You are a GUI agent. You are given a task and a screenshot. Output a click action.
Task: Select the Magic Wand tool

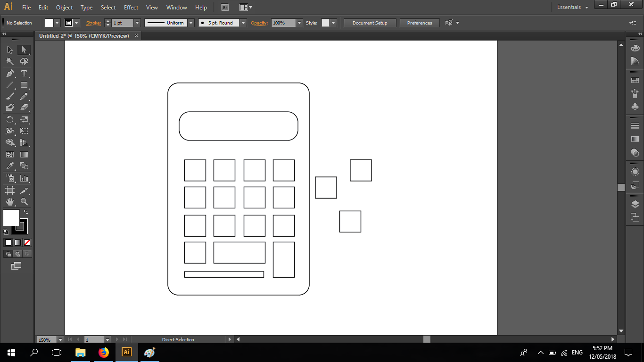(x=10, y=61)
